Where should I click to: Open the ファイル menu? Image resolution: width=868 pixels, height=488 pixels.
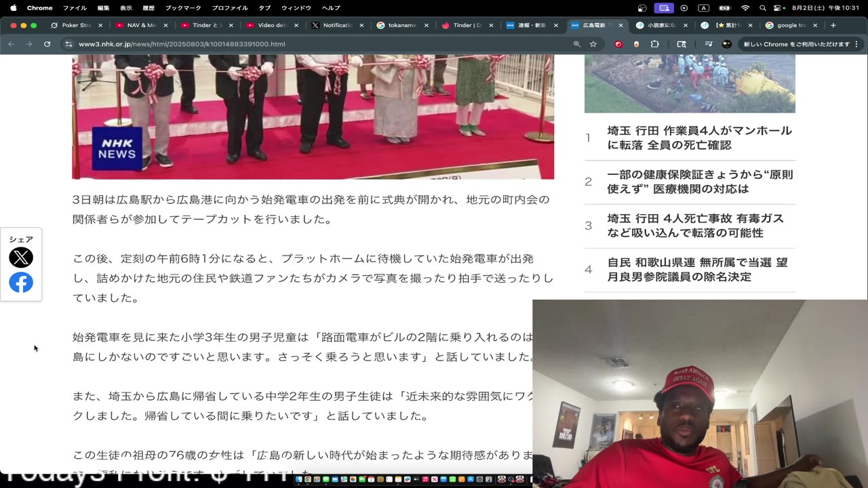[75, 8]
